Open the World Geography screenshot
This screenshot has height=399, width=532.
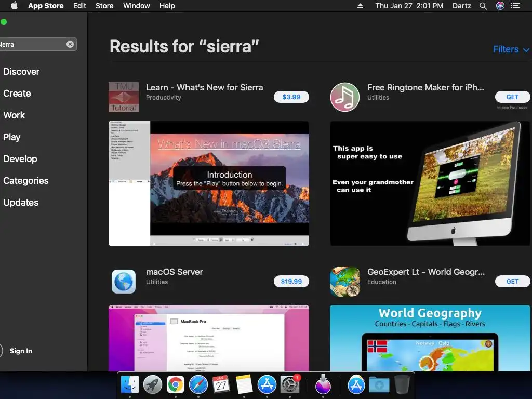pos(430,338)
